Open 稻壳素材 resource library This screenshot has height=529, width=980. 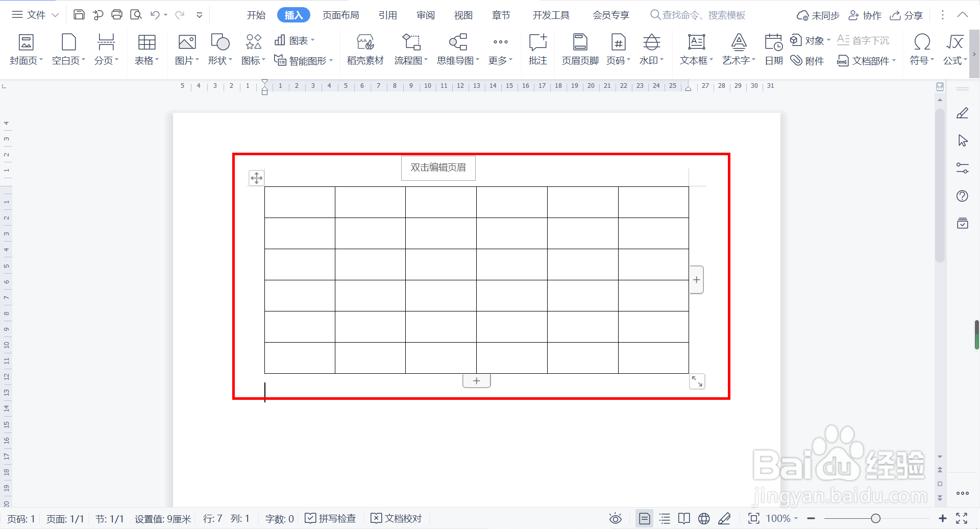point(365,50)
